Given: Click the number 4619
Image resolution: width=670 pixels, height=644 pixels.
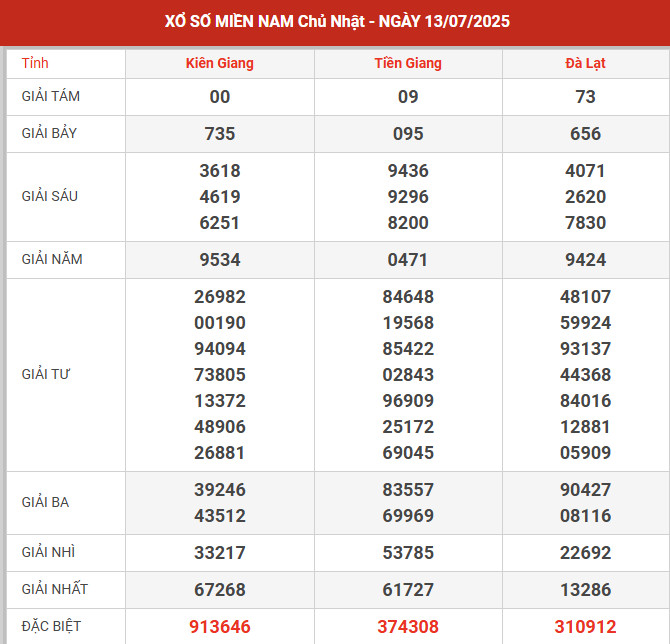Looking at the screenshot, I should point(220,197).
